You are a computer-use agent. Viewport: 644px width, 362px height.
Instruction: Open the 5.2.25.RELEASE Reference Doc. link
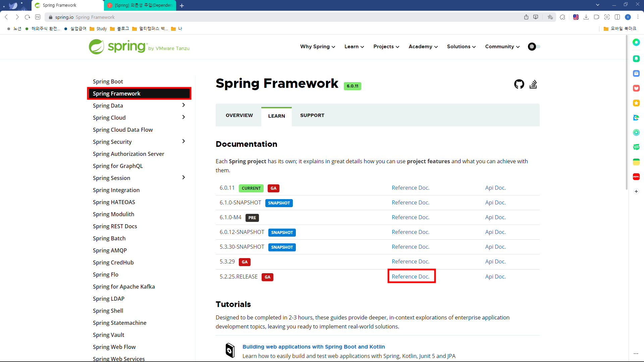pyautogui.click(x=410, y=277)
